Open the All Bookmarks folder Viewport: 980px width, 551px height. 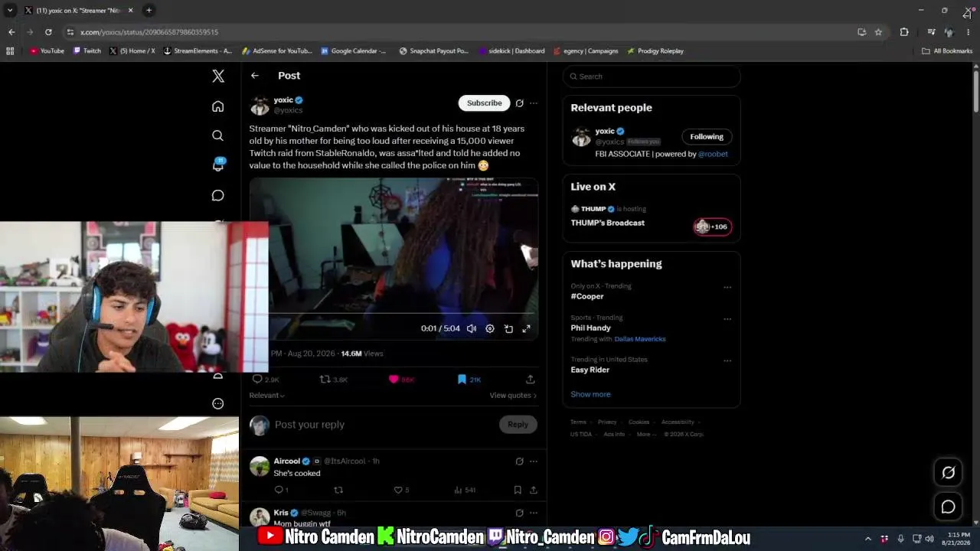947,51
